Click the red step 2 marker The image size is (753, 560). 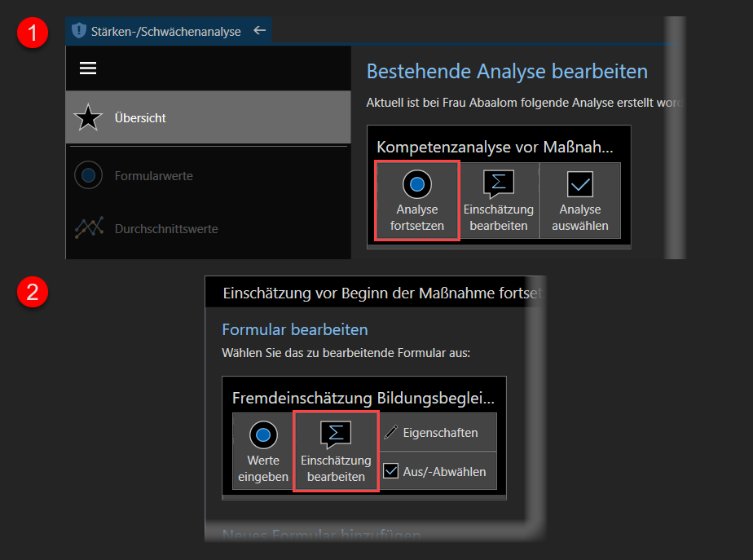pos(33,292)
